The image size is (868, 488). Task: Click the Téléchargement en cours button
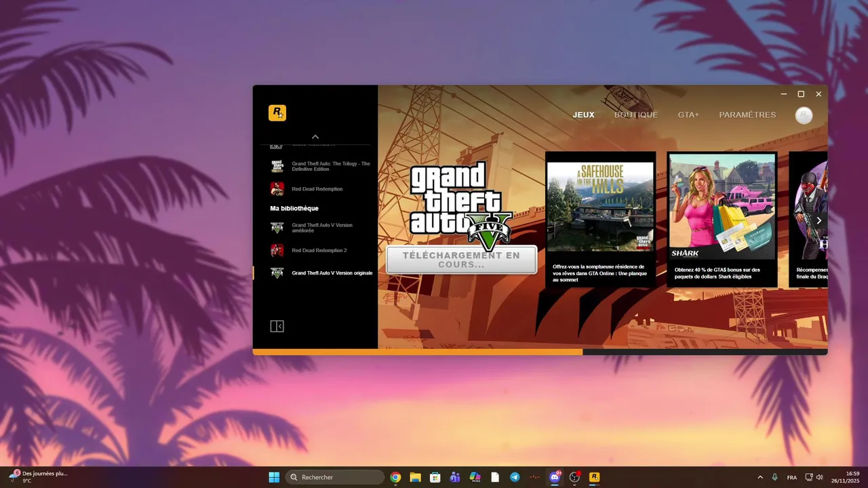(x=462, y=260)
